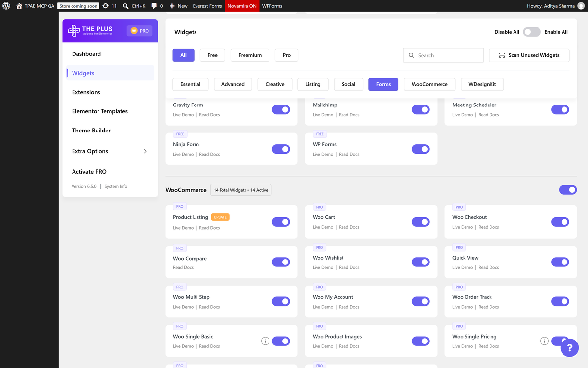Toggle the WP Forms widget switch
This screenshot has width=588, height=368.
coord(420,149)
